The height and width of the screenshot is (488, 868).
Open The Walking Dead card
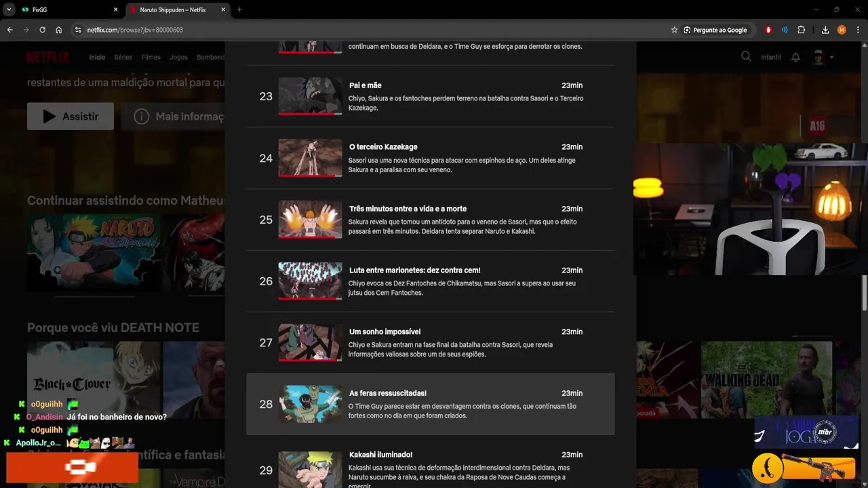(x=767, y=380)
